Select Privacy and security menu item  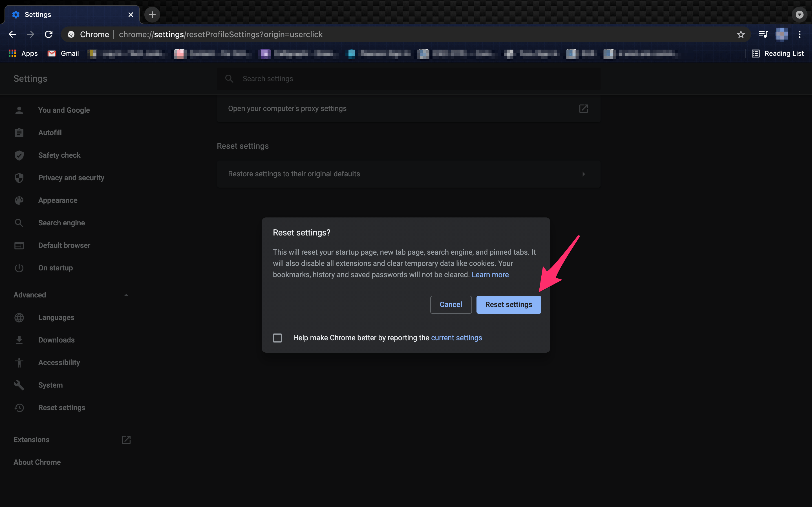click(x=71, y=178)
